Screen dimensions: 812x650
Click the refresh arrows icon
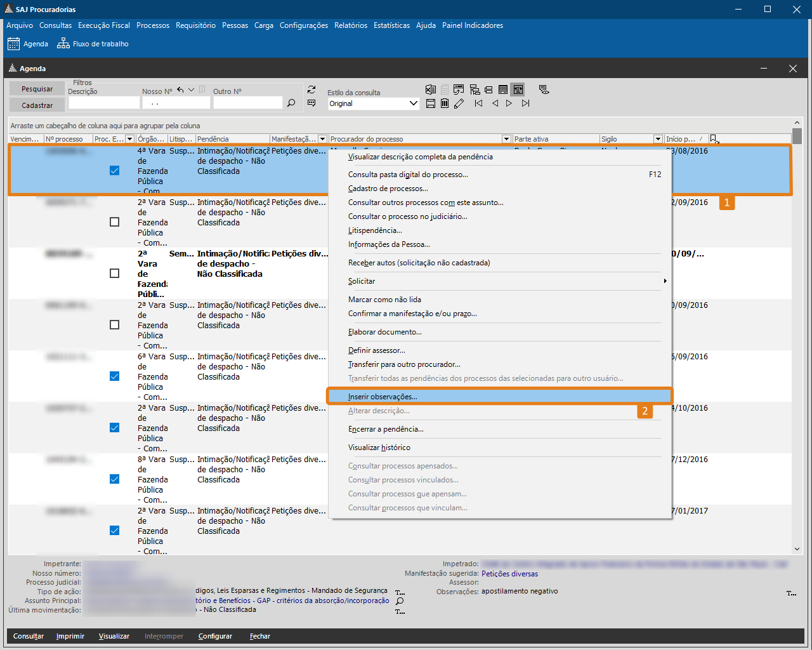click(x=311, y=90)
